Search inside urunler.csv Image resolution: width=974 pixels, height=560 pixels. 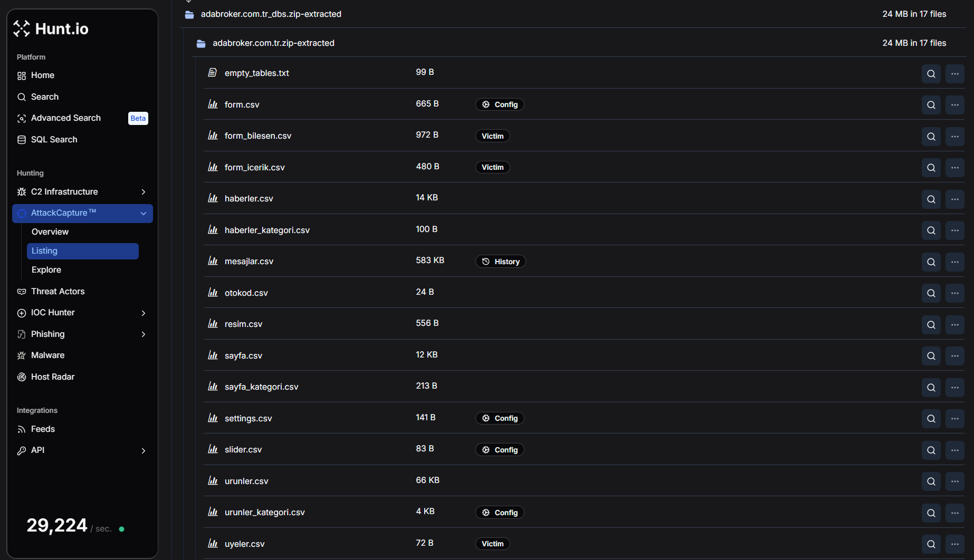(x=931, y=481)
